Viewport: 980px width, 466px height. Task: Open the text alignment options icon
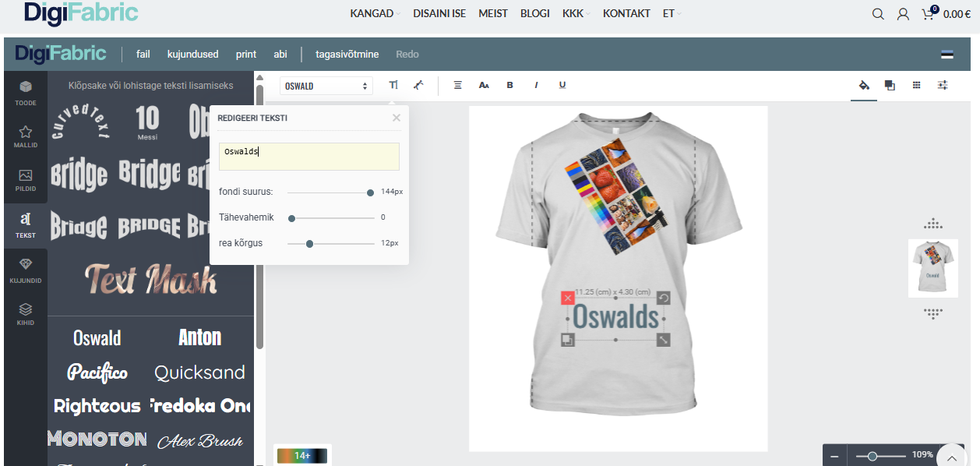[458, 85]
